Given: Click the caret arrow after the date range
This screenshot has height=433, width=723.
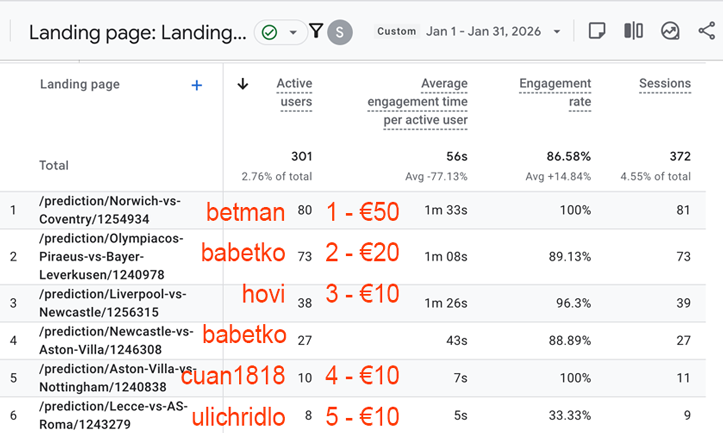Looking at the screenshot, I should pyautogui.click(x=557, y=32).
